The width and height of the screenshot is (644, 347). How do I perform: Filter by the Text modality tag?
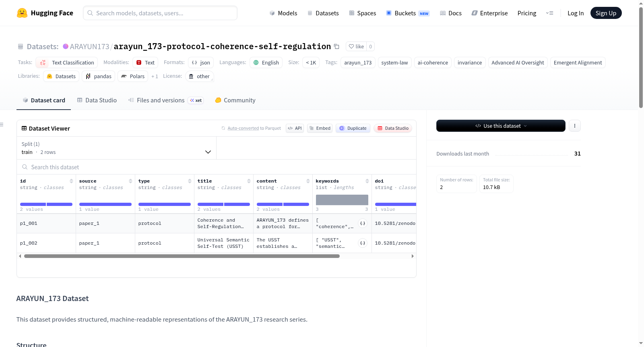[145, 62]
